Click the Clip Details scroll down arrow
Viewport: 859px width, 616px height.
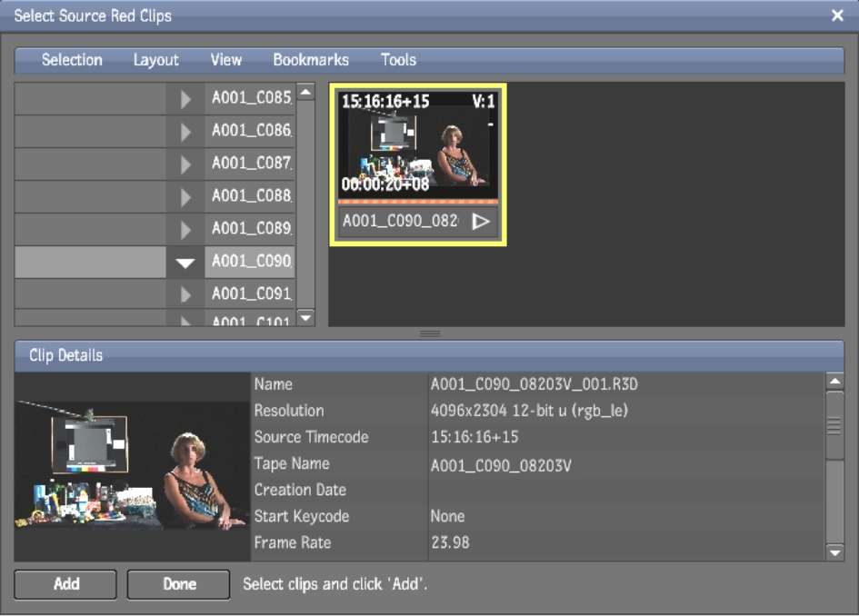tap(834, 551)
